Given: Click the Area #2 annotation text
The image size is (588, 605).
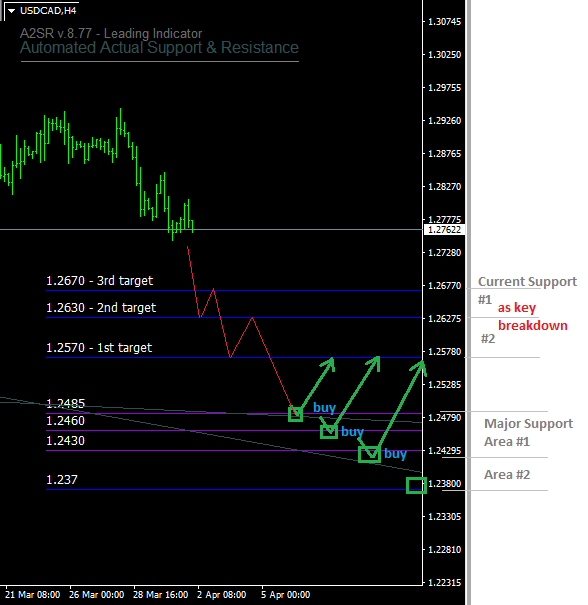Looking at the screenshot, I should 507,475.
